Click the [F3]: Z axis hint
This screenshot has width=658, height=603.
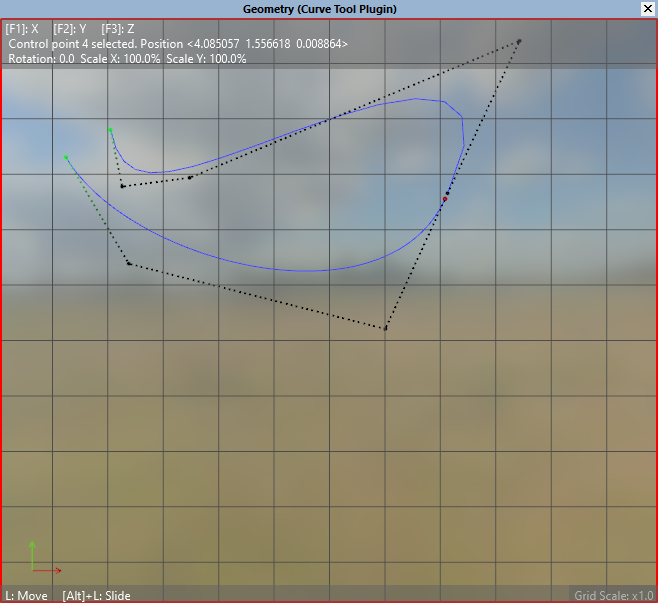118,29
